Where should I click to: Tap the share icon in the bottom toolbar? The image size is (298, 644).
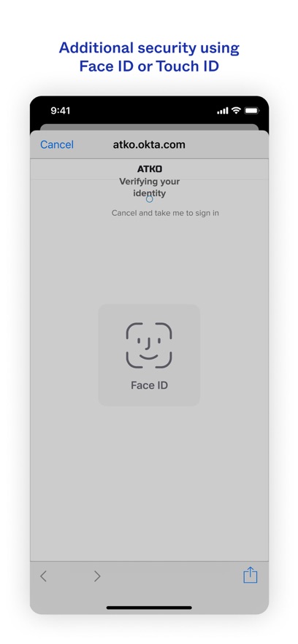250,575
